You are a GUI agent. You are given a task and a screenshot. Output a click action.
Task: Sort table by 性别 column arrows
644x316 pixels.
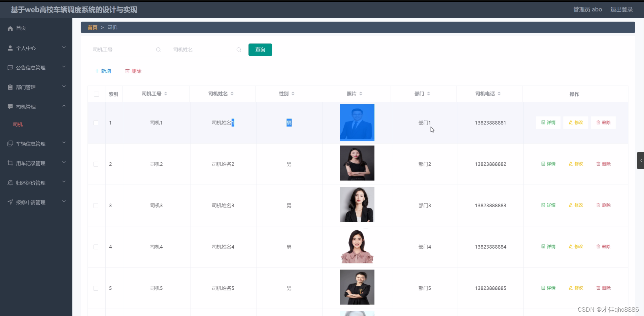[293, 94]
